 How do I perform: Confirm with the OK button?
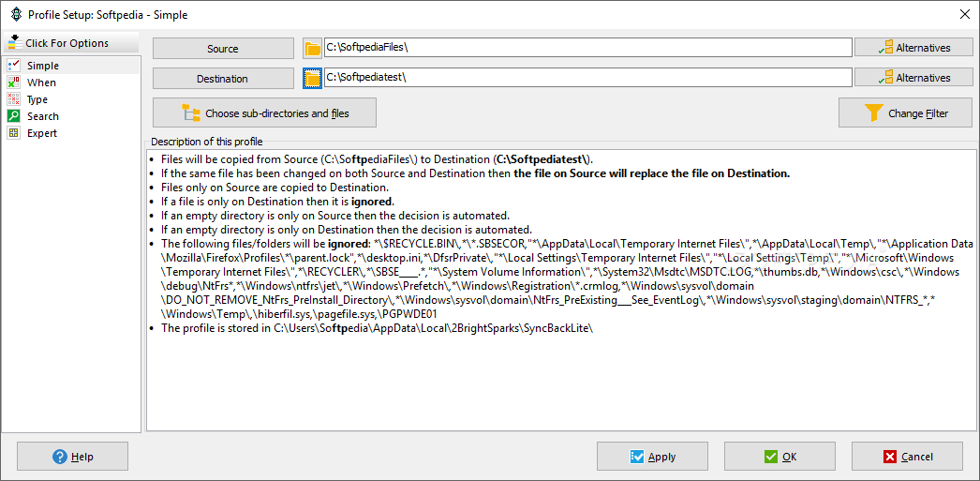tap(780, 456)
